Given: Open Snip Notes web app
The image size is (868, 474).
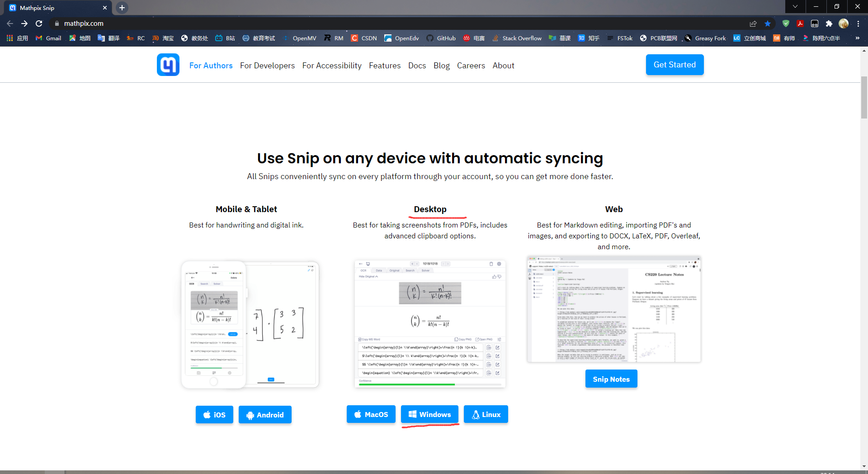Looking at the screenshot, I should pos(611,379).
